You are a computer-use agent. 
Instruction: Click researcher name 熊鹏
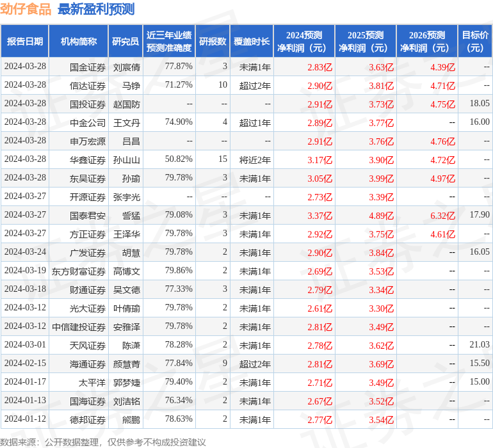pyautogui.click(x=131, y=419)
